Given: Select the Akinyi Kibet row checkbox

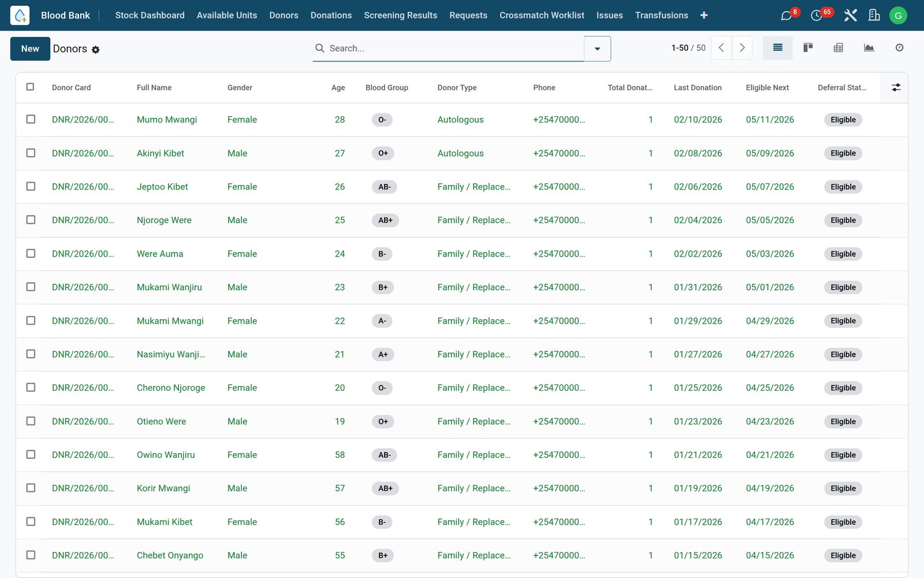Looking at the screenshot, I should click(31, 153).
